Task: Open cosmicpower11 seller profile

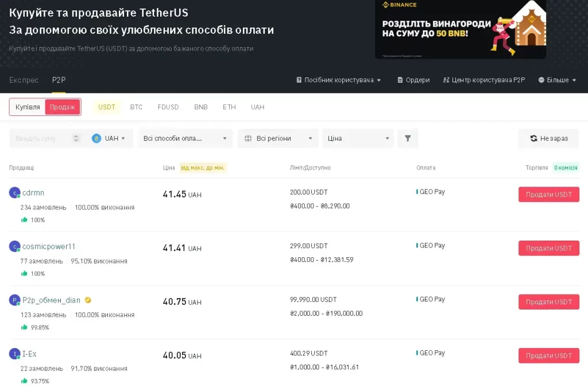Action: [49, 246]
